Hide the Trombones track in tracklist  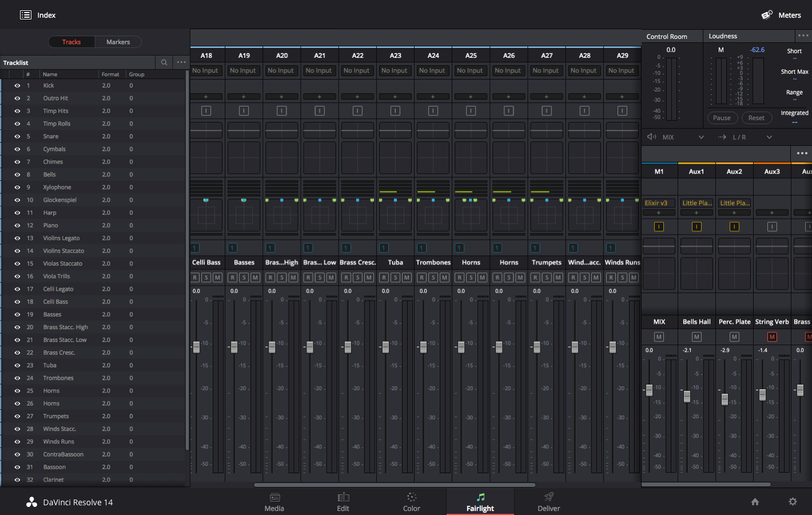[x=17, y=378]
